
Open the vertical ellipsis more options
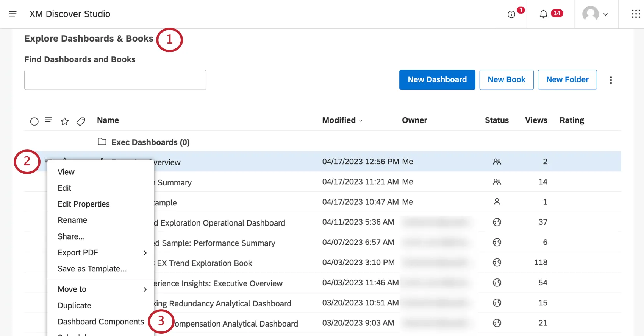pyautogui.click(x=611, y=80)
